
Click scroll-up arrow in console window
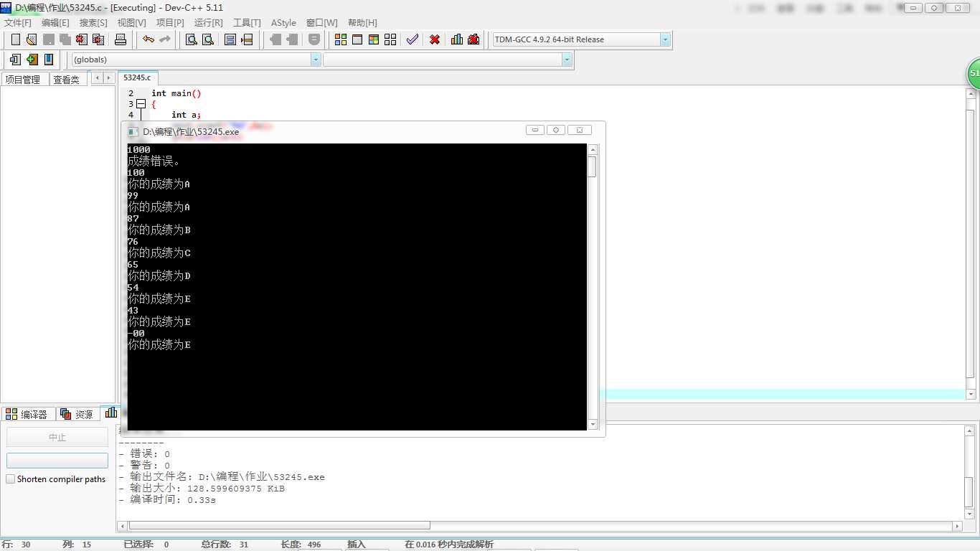click(x=593, y=150)
